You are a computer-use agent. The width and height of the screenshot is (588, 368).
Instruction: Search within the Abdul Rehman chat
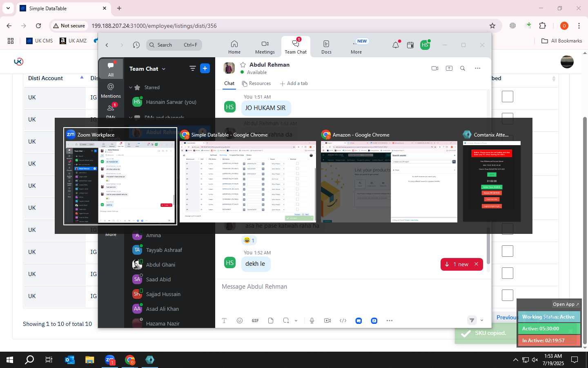pos(463,68)
